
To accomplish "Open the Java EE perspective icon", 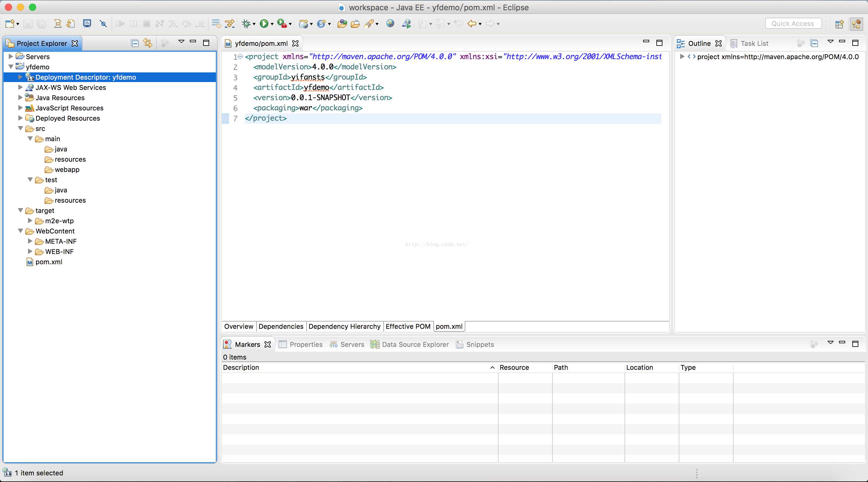I will pos(856,24).
